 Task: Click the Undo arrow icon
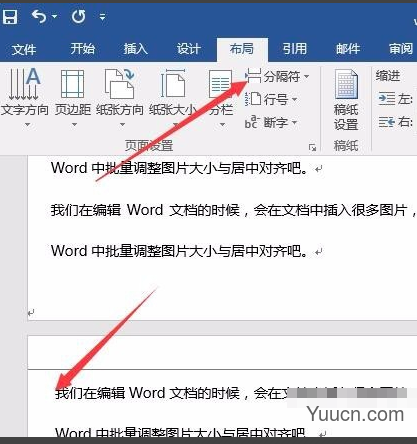coord(39,16)
